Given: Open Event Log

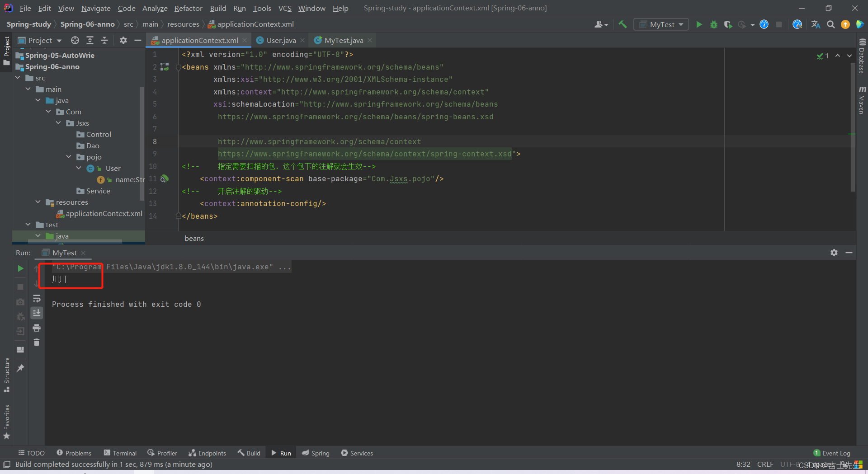Looking at the screenshot, I should (x=831, y=453).
